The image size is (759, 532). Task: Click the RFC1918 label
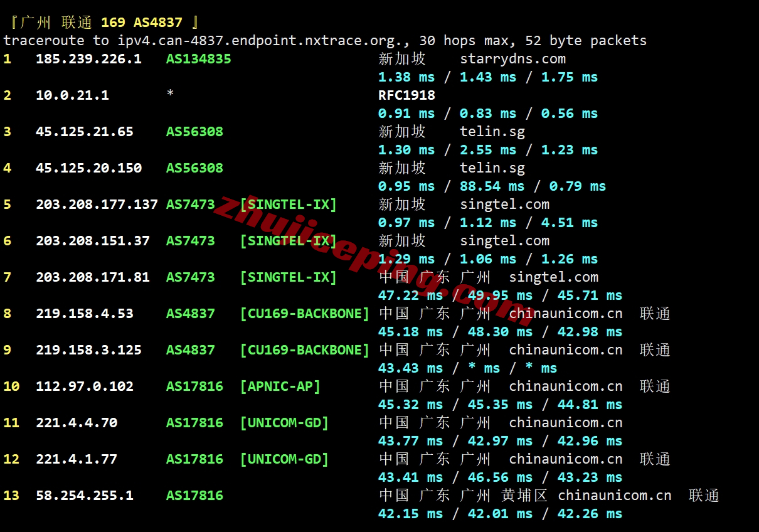pyautogui.click(x=406, y=95)
